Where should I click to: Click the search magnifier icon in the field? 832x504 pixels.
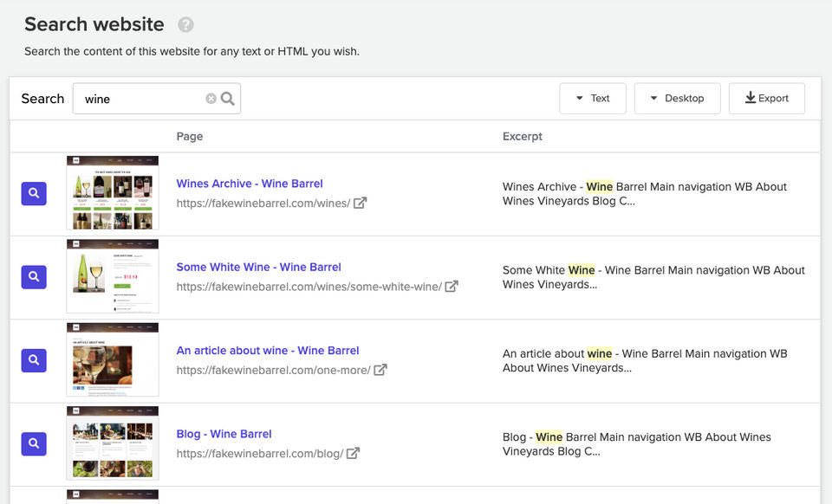click(x=228, y=99)
